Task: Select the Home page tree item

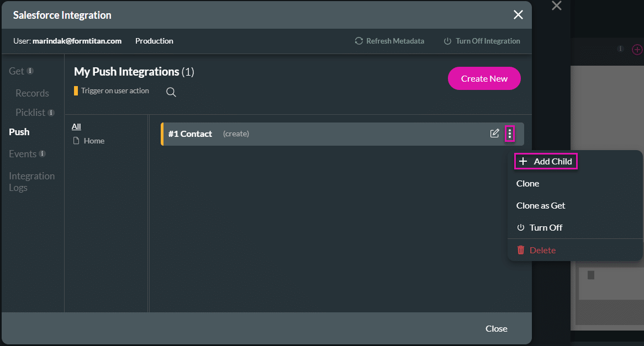Action: (x=93, y=141)
